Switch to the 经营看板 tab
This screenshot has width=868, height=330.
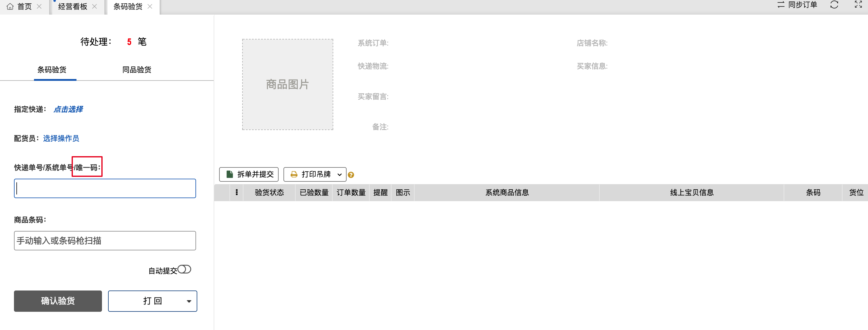(73, 6)
